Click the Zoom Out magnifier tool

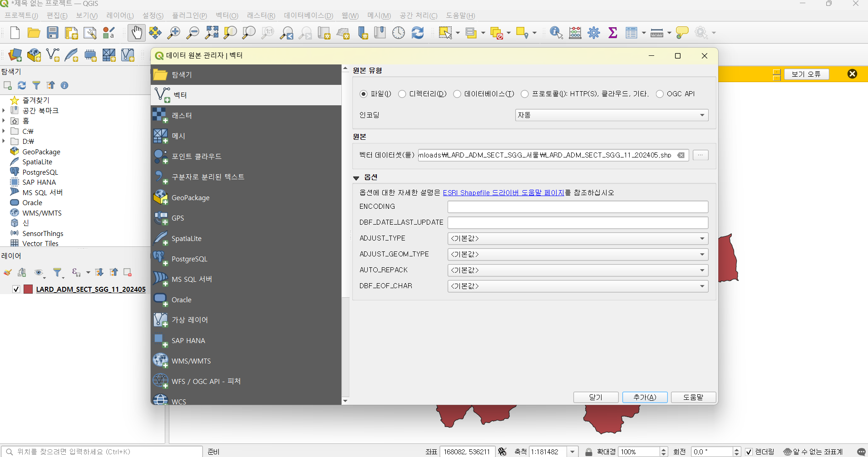pyautogui.click(x=193, y=33)
